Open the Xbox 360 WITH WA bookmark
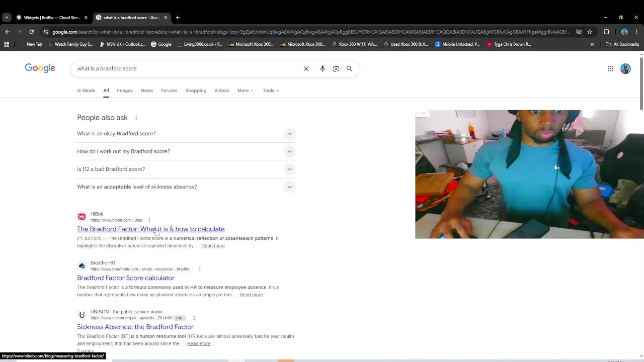Viewport: 644px width, 362px height. (354, 44)
